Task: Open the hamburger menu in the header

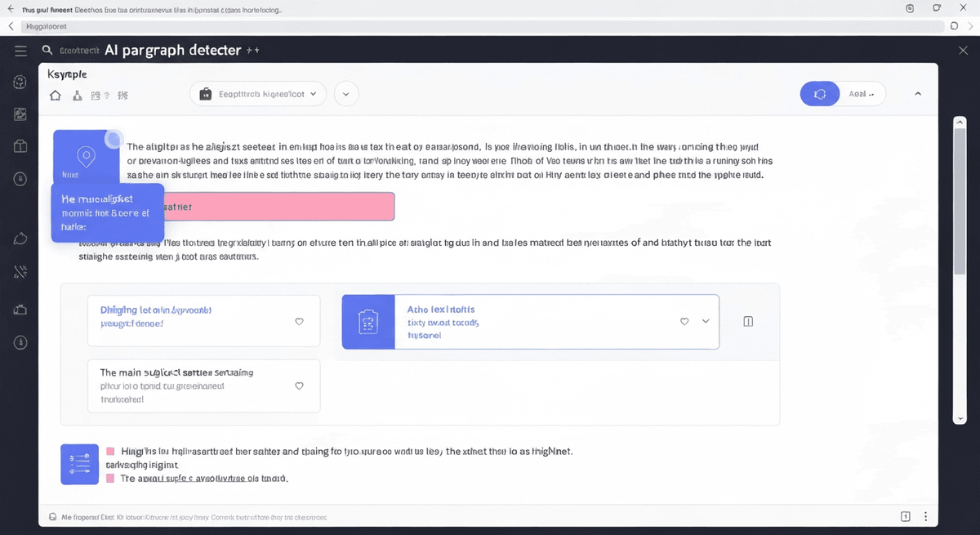Action: pyautogui.click(x=20, y=50)
